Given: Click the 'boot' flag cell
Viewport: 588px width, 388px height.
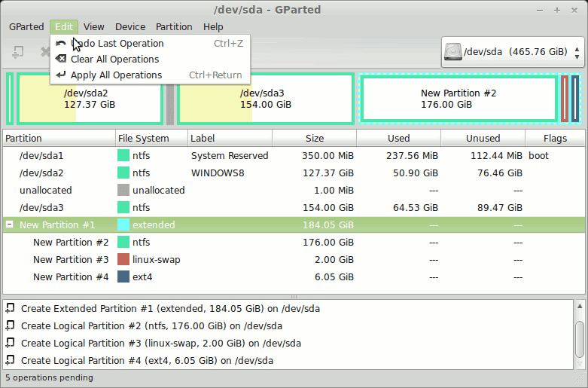Looking at the screenshot, I should [538, 155].
